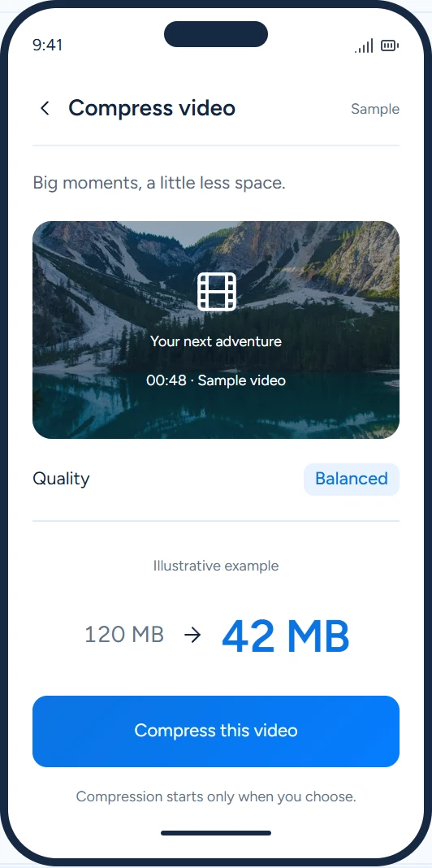Screen dimensions: 432x868
Task: Tap the home indicator bar at bottom
Action: click(216, 832)
